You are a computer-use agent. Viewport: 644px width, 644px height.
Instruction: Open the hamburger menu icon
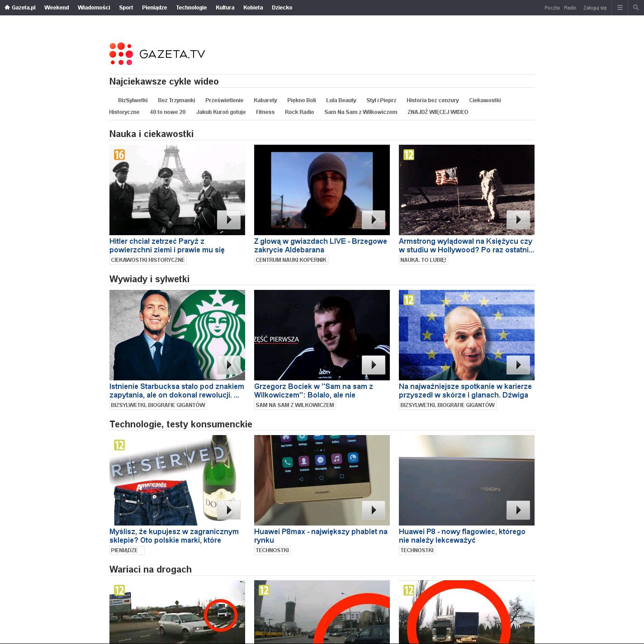click(x=620, y=8)
